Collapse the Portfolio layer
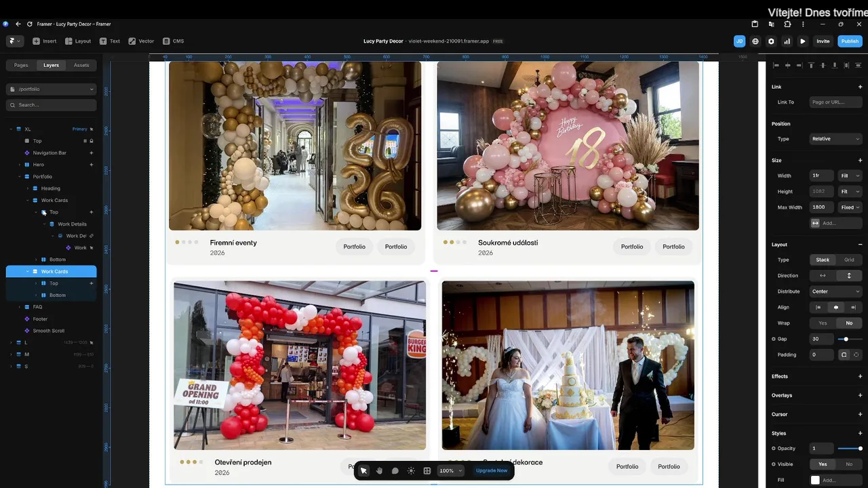 pos(19,176)
